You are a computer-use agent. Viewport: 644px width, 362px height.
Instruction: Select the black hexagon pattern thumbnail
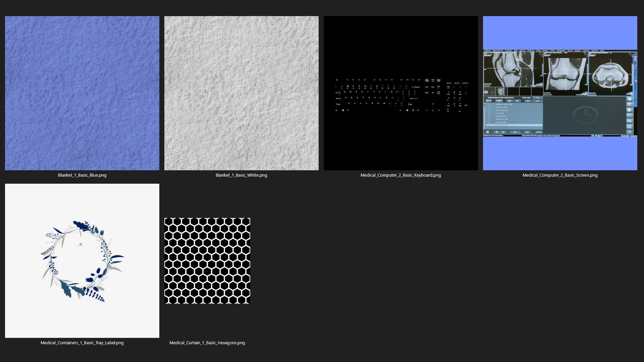coord(207,260)
